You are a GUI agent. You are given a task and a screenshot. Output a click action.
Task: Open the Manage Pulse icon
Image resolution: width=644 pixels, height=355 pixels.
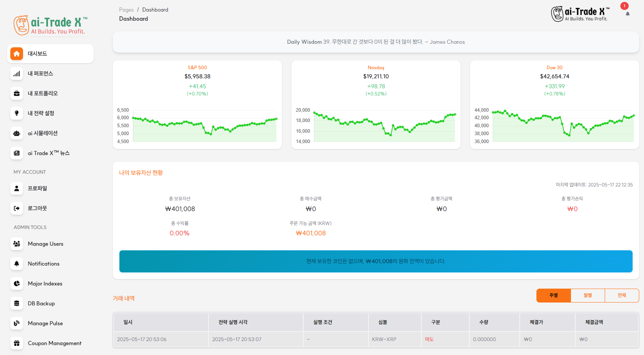point(17,323)
